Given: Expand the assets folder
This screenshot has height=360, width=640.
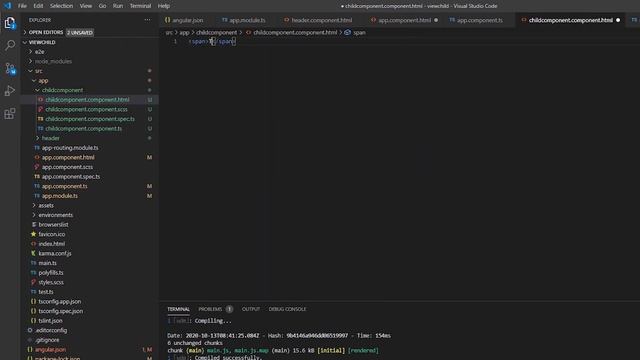Looking at the screenshot, I should pos(46,205).
